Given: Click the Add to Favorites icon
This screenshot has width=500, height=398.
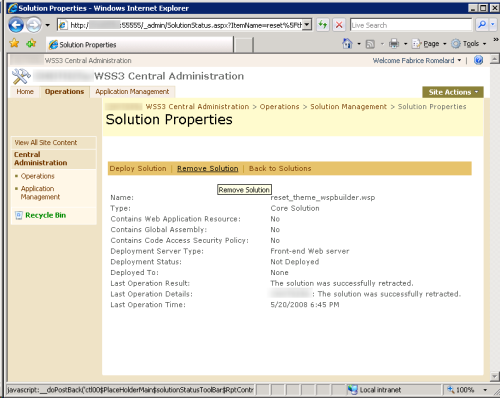Looking at the screenshot, I should (x=31, y=43).
